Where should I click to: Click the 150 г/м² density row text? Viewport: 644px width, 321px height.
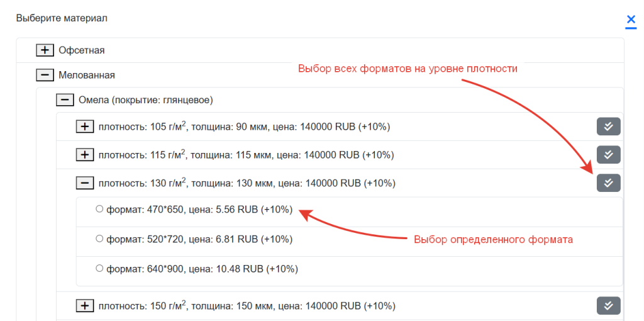point(247,306)
